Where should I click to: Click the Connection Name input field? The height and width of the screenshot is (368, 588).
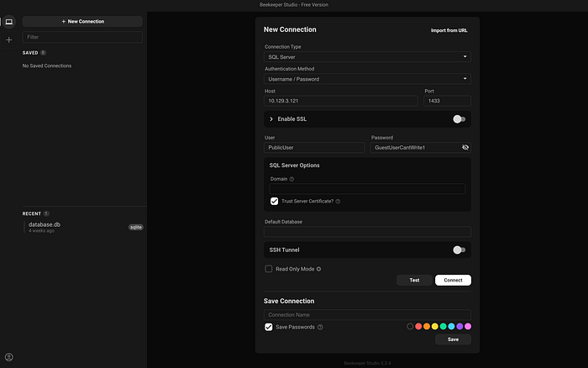[x=367, y=315]
